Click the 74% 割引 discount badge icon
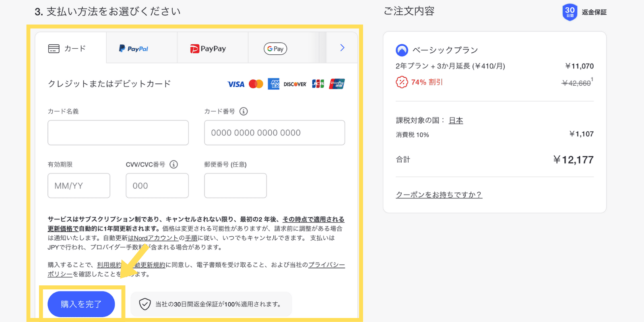The width and height of the screenshot is (644, 322). (402, 82)
